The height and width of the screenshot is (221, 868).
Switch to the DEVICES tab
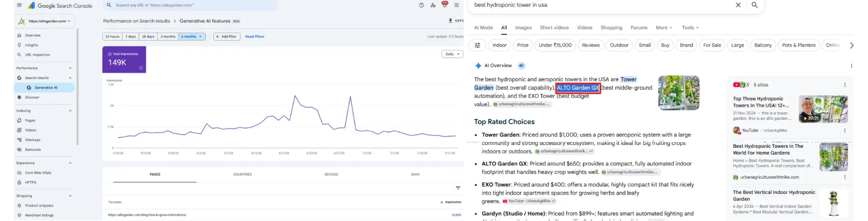click(331, 174)
